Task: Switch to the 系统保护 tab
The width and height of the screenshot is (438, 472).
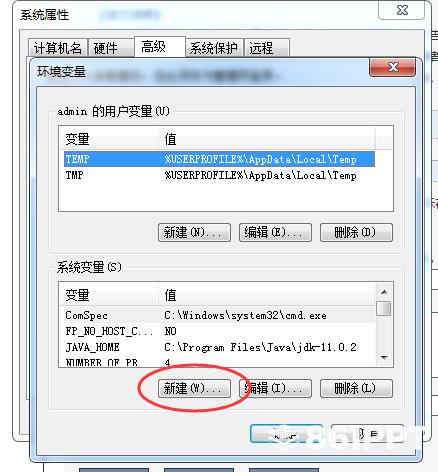Action: (214, 48)
